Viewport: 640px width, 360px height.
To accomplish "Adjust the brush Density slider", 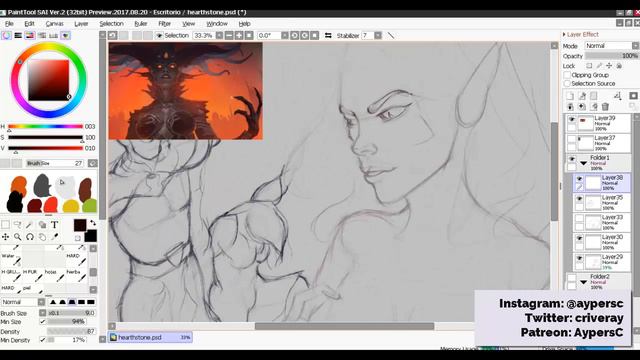I will click(71, 331).
